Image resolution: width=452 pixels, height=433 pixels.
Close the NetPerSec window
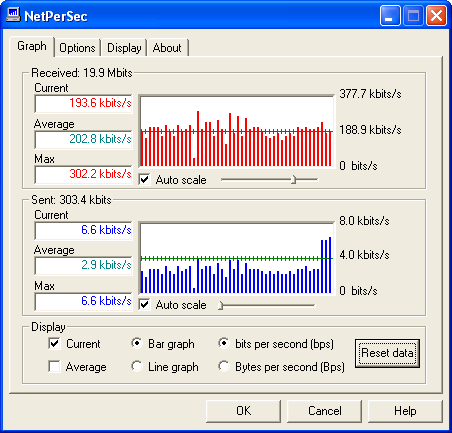point(436,16)
